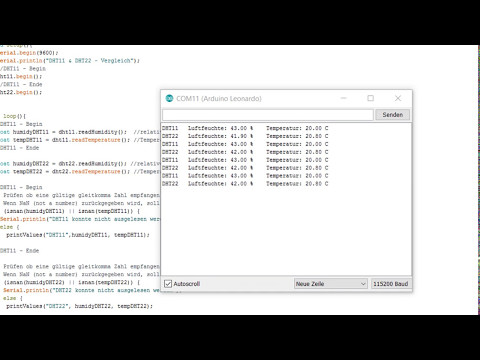This screenshot has width=480, height=360.
Task: Toggle the Autoscroll checkbox
Action: [x=168, y=284]
